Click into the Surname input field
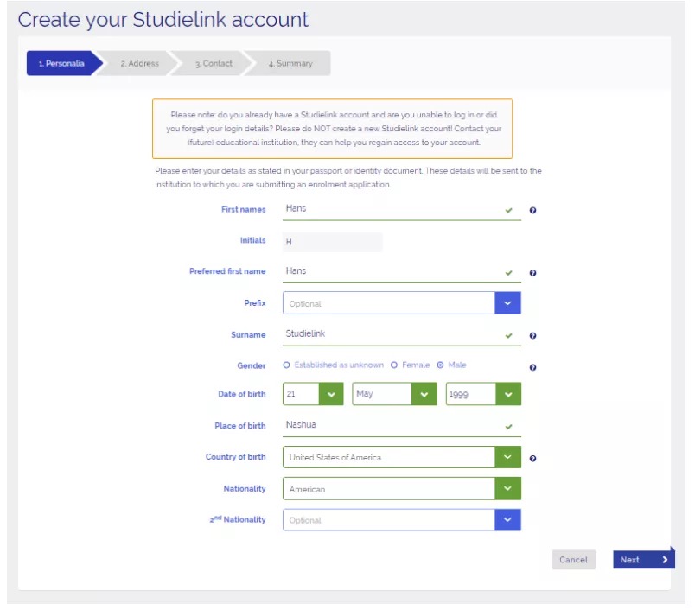 click(402, 335)
